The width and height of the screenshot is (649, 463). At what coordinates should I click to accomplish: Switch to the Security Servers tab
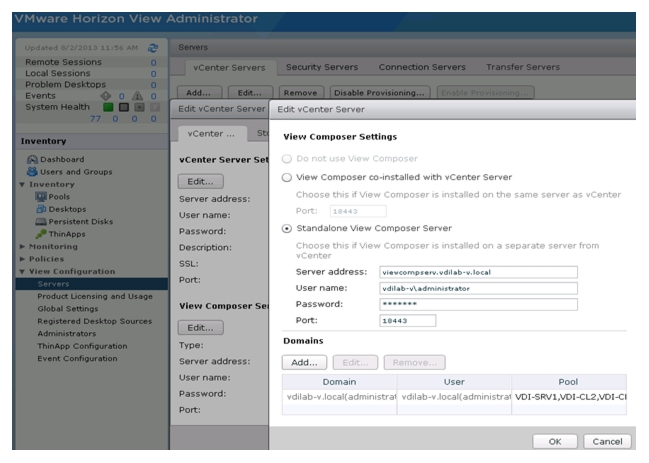click(x=322, y=67)
